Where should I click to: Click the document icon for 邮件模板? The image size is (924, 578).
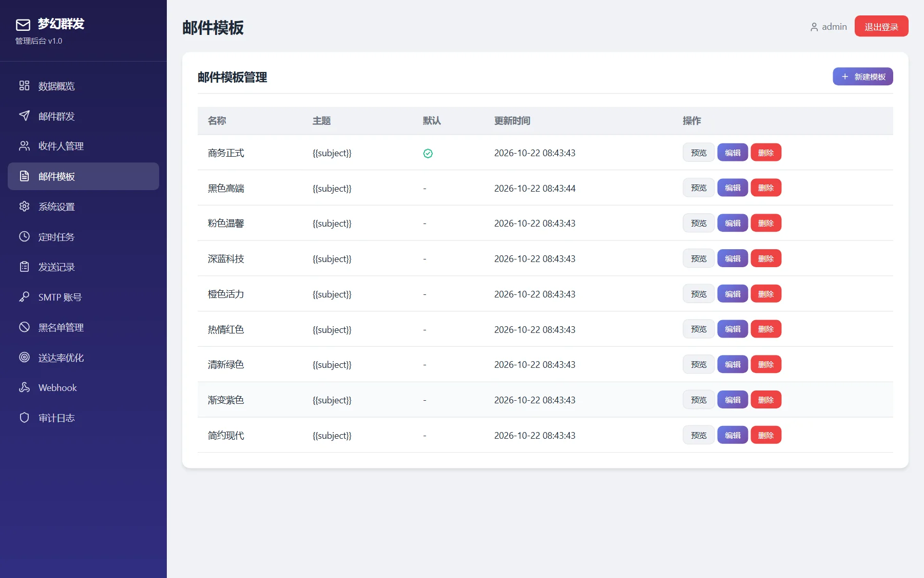[24, 176]
